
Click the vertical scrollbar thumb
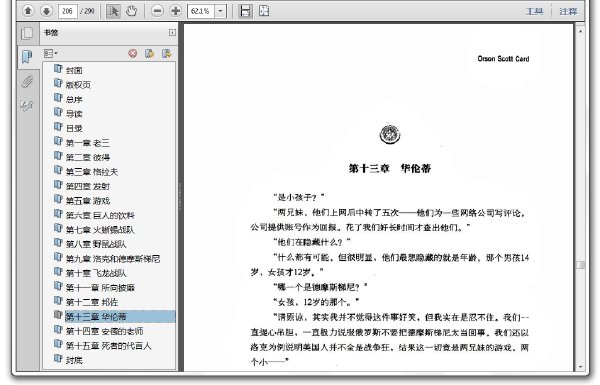coord(580,265)
